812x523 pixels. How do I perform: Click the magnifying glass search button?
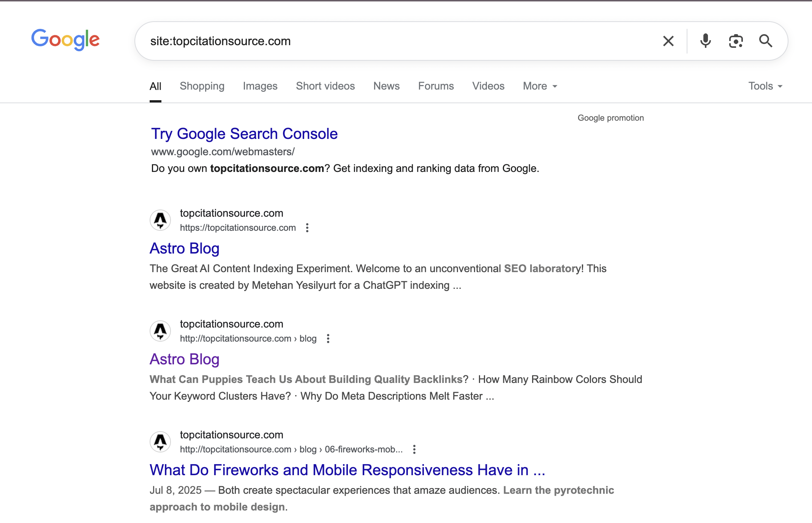765,41
